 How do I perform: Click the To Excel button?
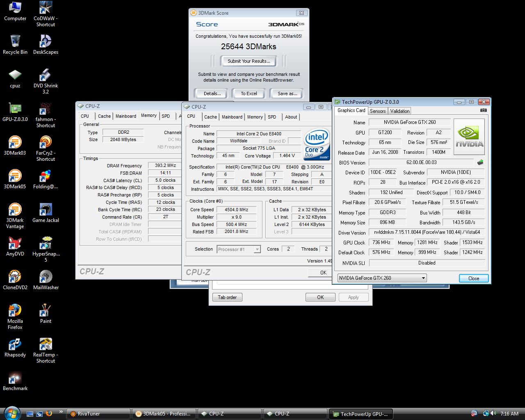coord(249,94)
